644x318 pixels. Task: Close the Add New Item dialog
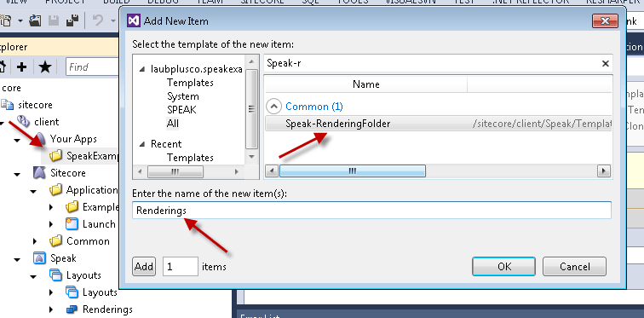tap(605, 21)
